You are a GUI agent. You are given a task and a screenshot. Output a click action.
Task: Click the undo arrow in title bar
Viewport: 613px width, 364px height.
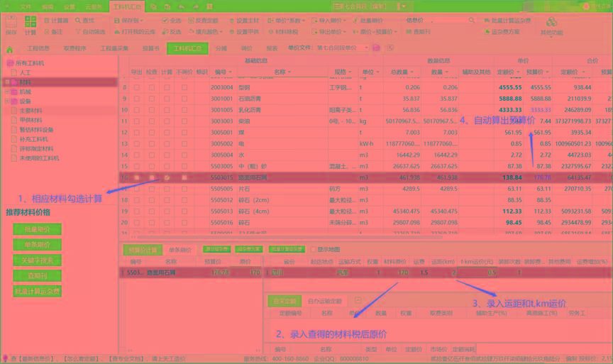pyautogui.click(x=182, y=6)
